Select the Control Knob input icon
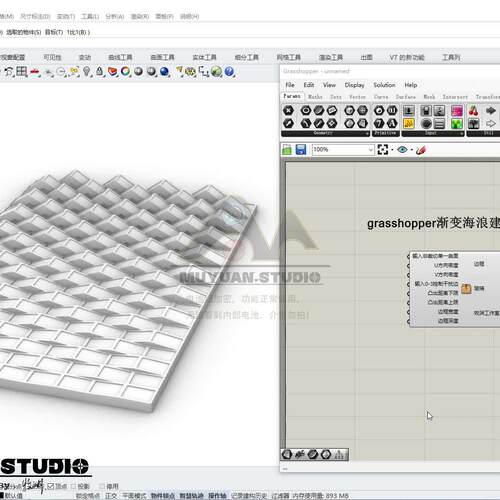The image size is (500, 500). tap(426, 124)
